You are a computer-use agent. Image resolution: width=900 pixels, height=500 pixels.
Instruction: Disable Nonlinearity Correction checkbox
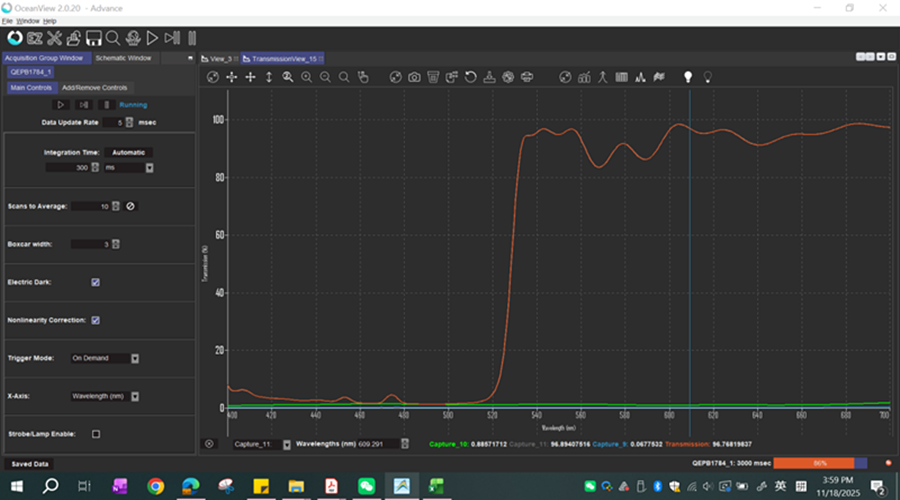[95, 320]
